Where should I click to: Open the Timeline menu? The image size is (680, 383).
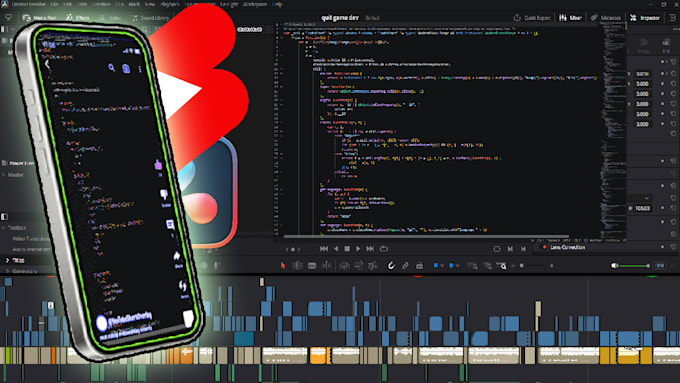pos(101,4)
